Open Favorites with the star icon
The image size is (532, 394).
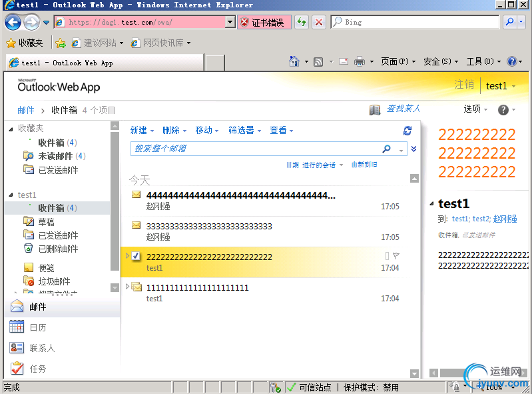(11, 43)
